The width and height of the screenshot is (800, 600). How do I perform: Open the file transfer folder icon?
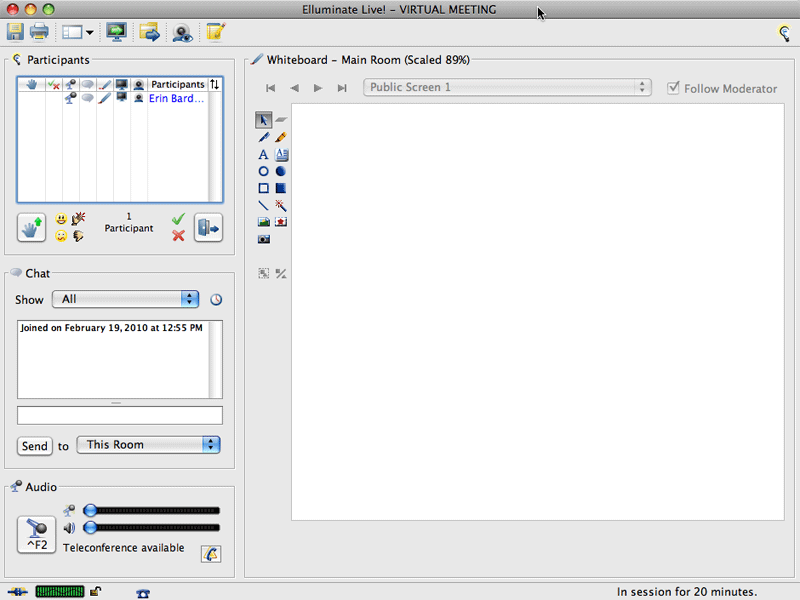click(x=149, y=32)
